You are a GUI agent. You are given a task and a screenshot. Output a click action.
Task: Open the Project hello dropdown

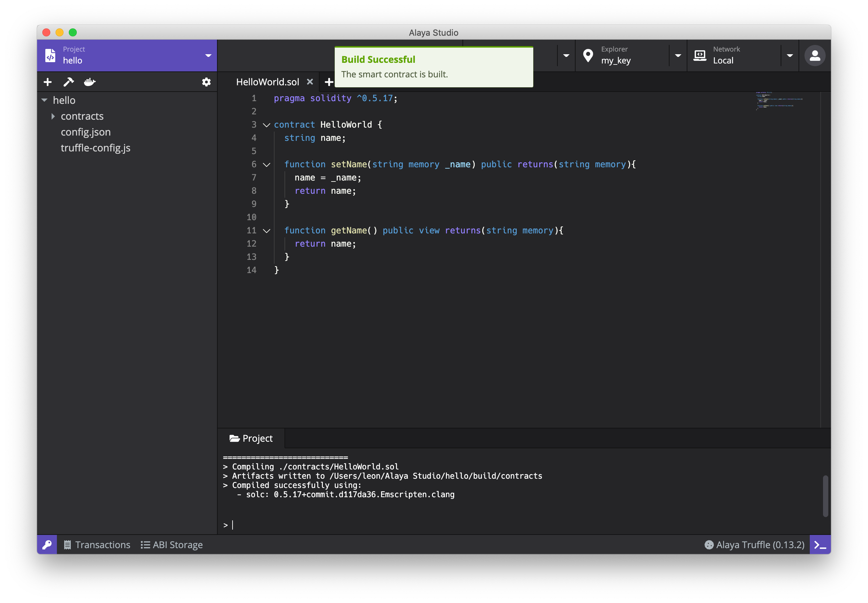(208, 56)
